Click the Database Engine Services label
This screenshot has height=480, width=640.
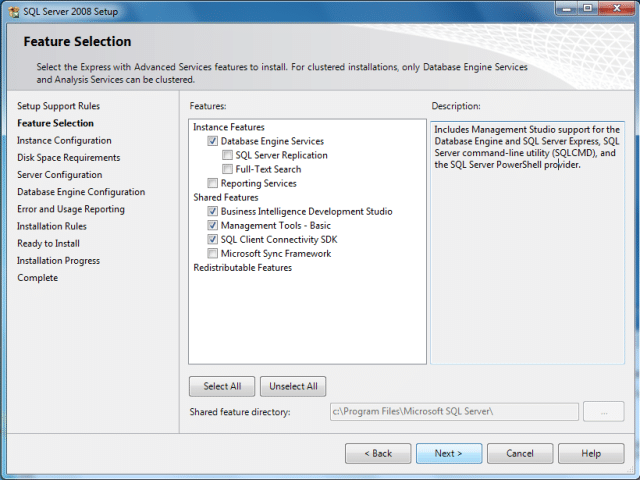click(272, 141)
